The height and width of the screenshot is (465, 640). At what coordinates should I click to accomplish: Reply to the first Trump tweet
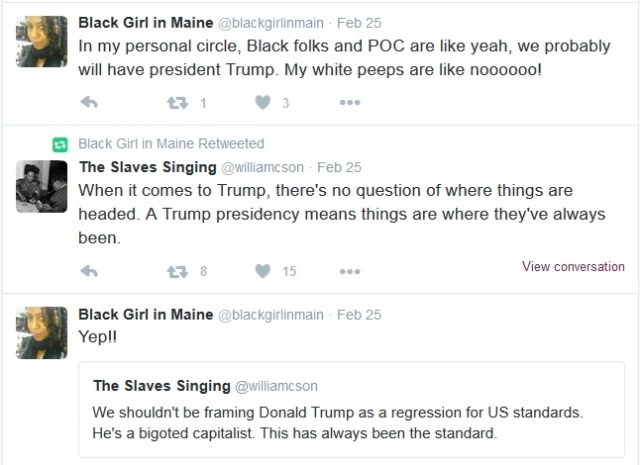pos(88,102)
